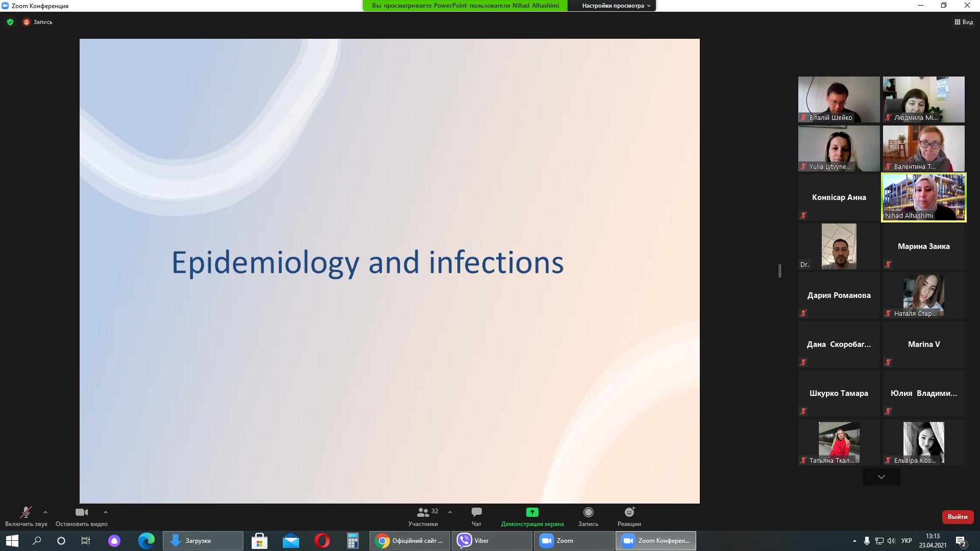Screen dimensions: 980x551
Task: Click the gallery panel divider handle
Action: click(780, 271)
